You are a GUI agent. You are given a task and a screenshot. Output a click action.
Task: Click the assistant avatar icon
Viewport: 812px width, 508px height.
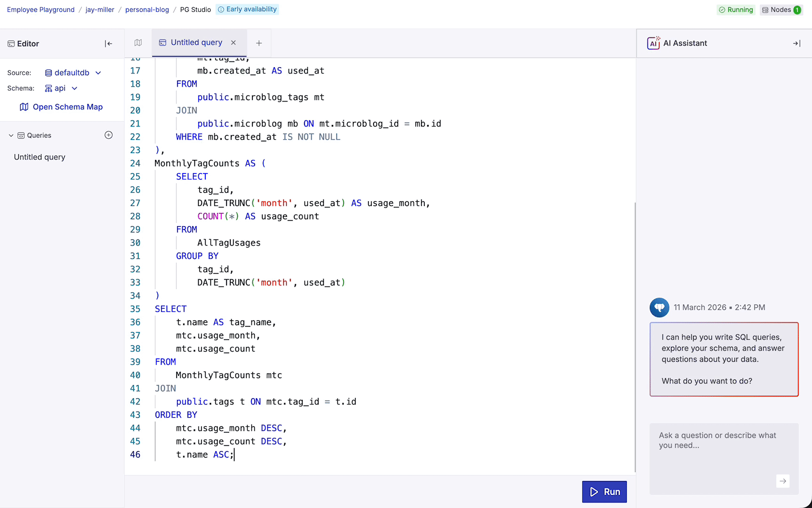pos(659,308)
